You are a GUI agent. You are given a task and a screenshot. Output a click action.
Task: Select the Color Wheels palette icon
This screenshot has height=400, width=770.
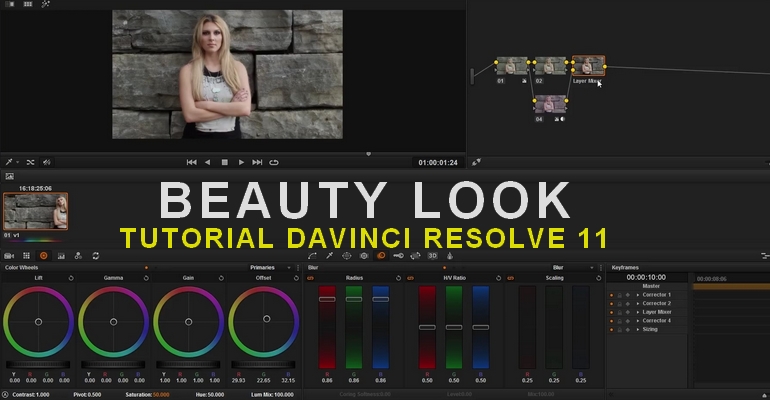click(44, 256)
